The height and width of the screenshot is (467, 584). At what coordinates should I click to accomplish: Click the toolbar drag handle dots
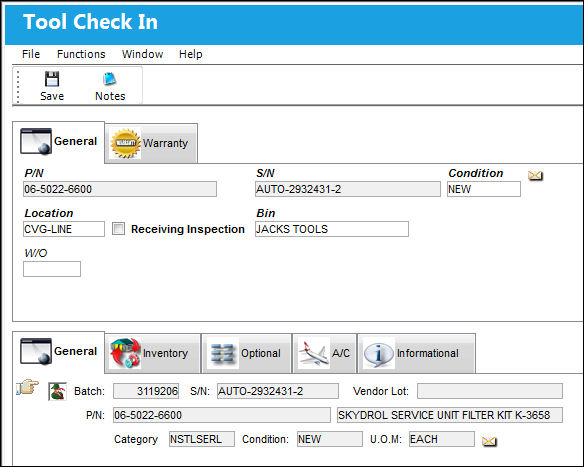(18, 86)
